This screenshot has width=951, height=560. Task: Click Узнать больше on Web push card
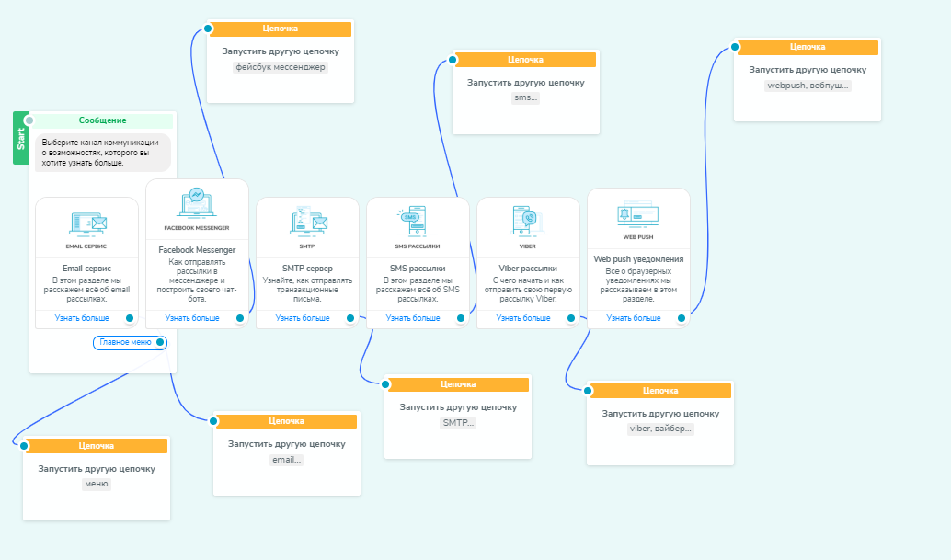pos(634,318)
